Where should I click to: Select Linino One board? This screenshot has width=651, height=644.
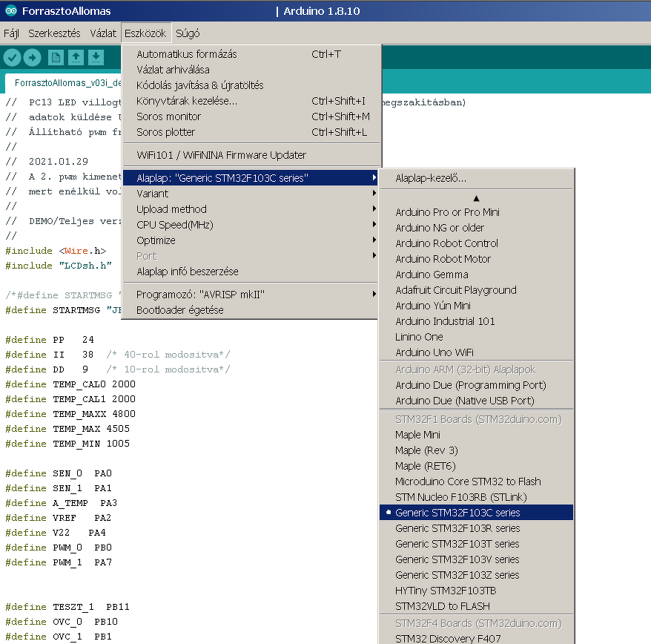[476, 337]
